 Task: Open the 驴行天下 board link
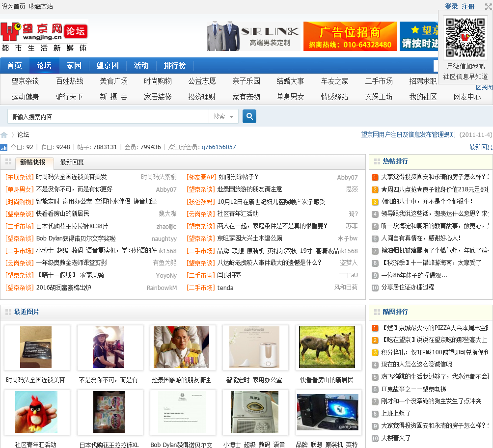(70, 97)
